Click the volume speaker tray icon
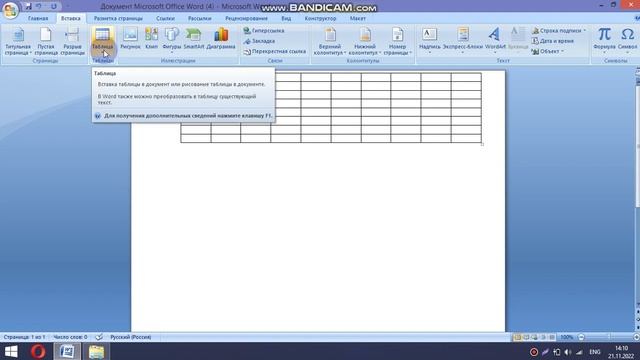Screen dimensions: 640x360 pos(568,352)
